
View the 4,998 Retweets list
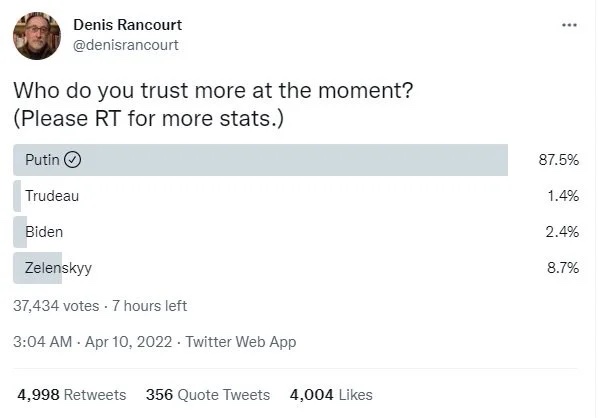[x=72, y=395]
